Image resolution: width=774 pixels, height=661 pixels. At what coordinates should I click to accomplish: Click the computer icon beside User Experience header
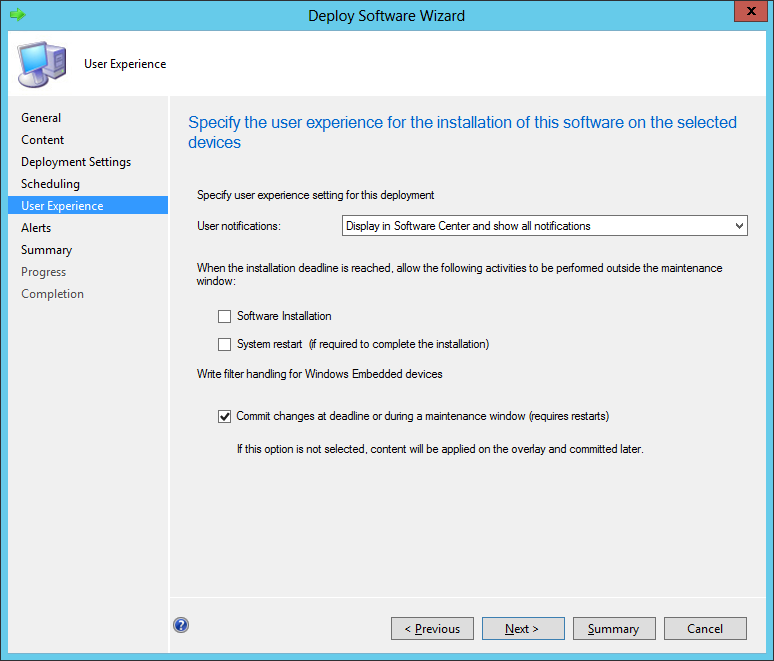coord(41,63)
